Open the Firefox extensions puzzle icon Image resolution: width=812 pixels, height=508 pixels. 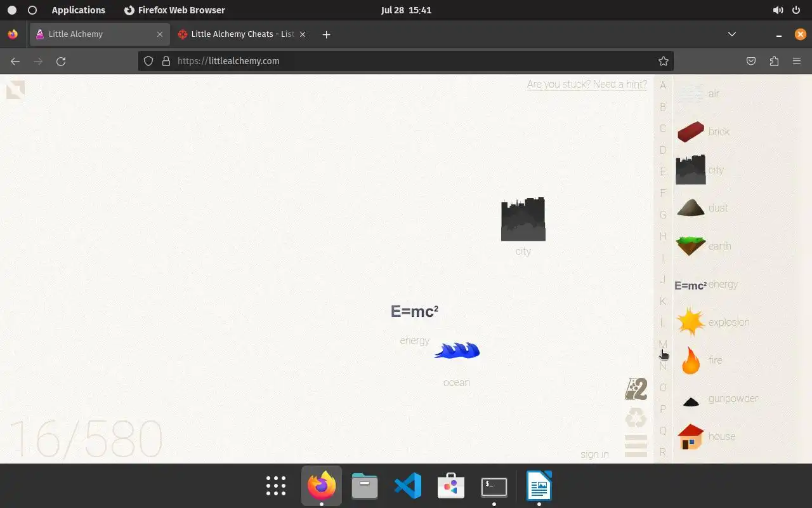pos(774,61)
